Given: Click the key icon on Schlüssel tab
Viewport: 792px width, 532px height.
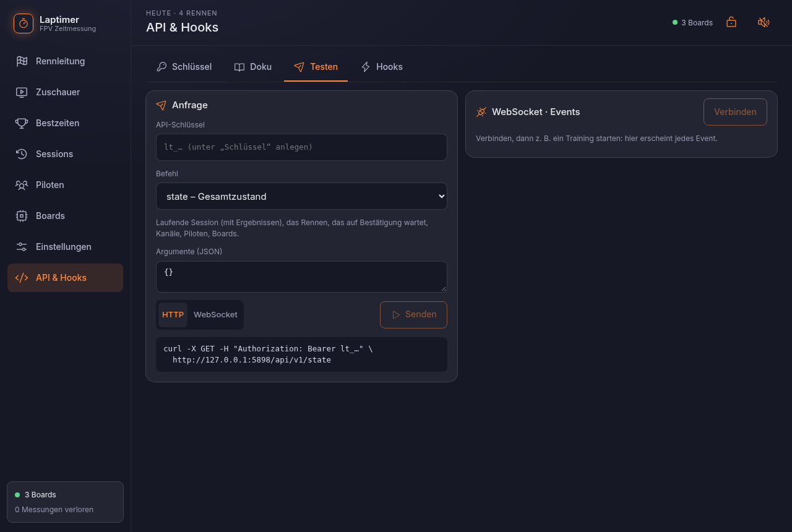Looking at the screenshot, I should tap(161, 67).
